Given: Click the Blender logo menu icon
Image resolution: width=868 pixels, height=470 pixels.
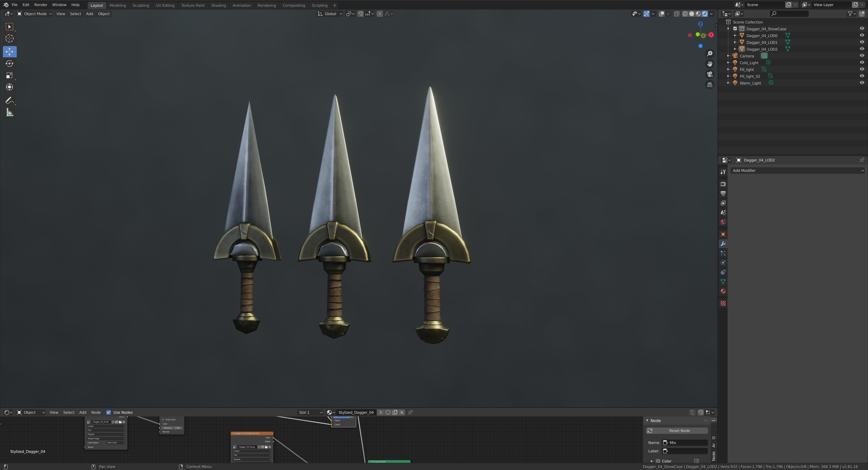Looking at the screenshot, I should (x=6, y=5).
